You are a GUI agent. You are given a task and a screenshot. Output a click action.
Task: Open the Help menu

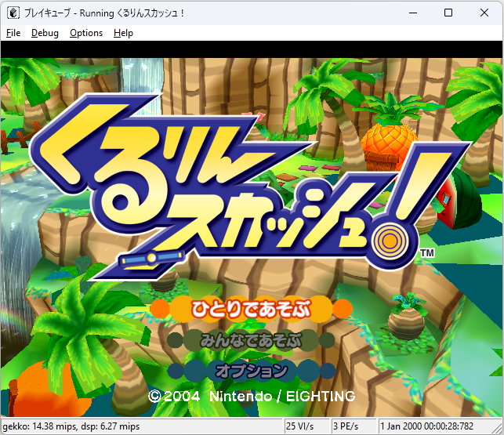(x=123, y=33)
